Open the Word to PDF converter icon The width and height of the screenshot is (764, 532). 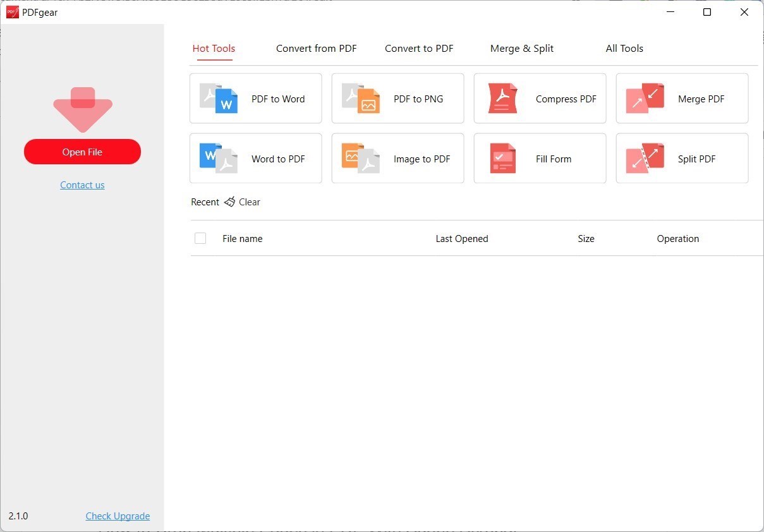pyautogui.click(x=219, y=158)
